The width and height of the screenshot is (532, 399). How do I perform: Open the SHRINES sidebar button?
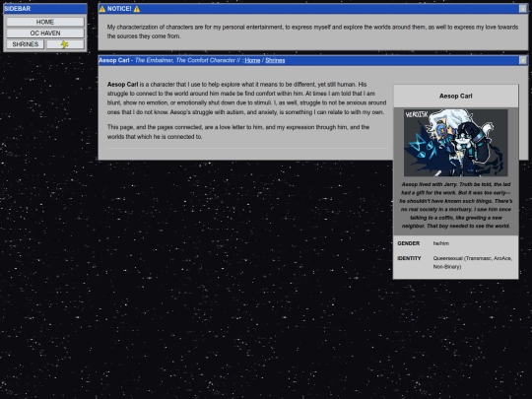pos(25,44)
